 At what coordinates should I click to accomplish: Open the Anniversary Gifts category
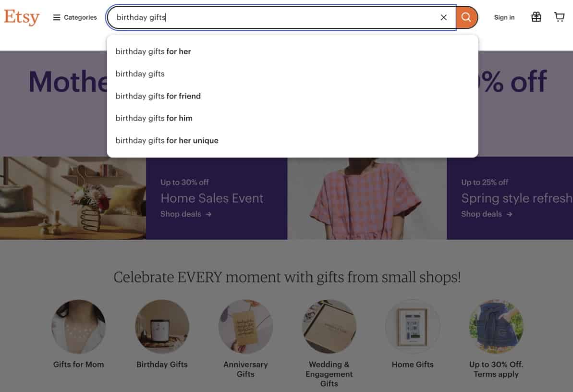pos(245,327)
